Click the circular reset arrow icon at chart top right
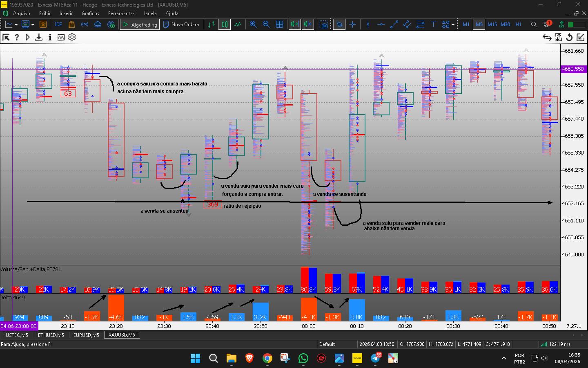The height and width of the screenshot is (368, 588). pyautogui.click(x=569, y=37)
